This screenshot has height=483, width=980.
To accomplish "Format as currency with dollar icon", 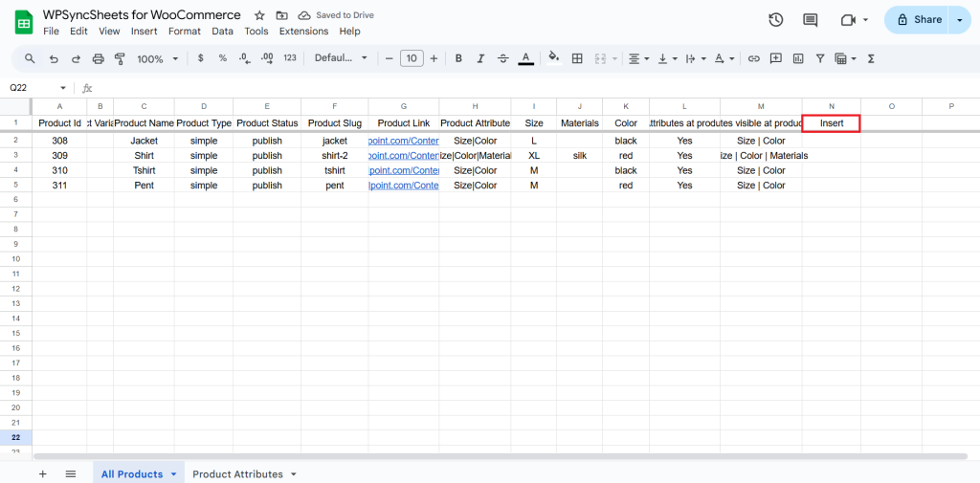I will coord(201,58).
